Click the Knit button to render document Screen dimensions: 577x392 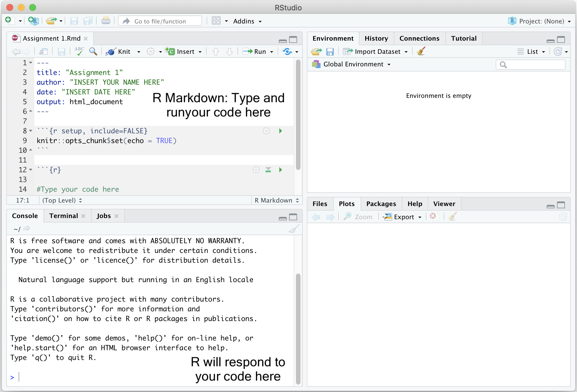(121, 51)
